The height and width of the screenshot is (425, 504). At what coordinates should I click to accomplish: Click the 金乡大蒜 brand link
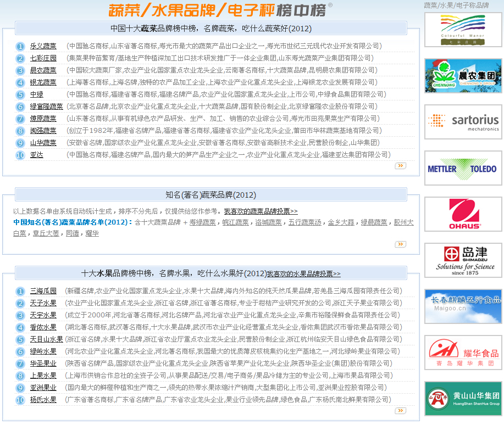(341, 222)
